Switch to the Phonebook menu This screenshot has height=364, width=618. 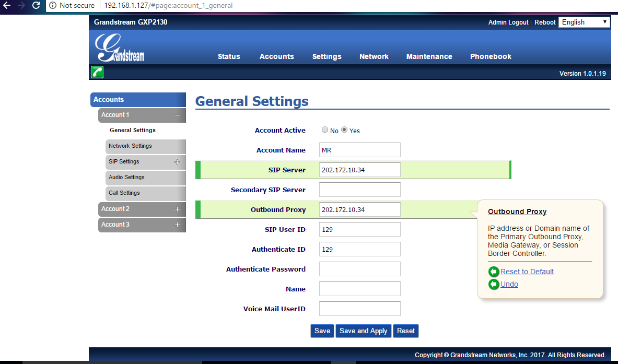(490, 56)
